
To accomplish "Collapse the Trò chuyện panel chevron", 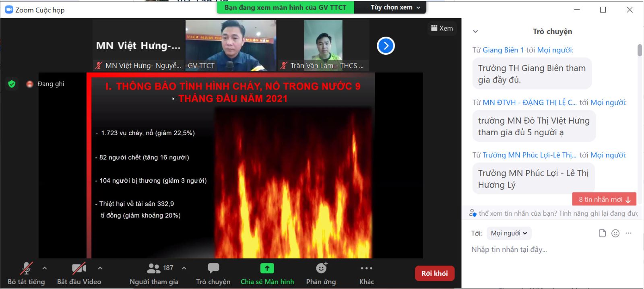I will [x=475, y=31].
